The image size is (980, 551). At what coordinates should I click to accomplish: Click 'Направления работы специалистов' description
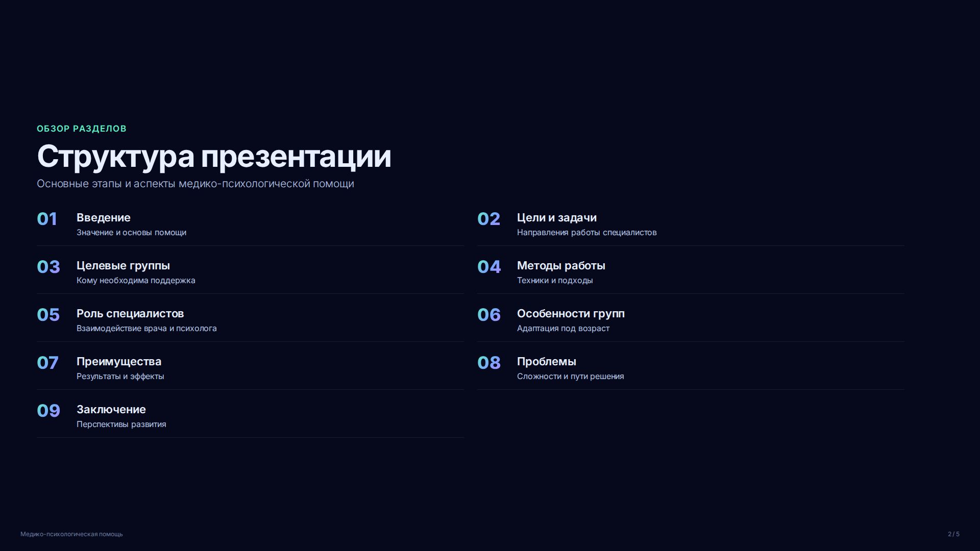coord(587,233)
